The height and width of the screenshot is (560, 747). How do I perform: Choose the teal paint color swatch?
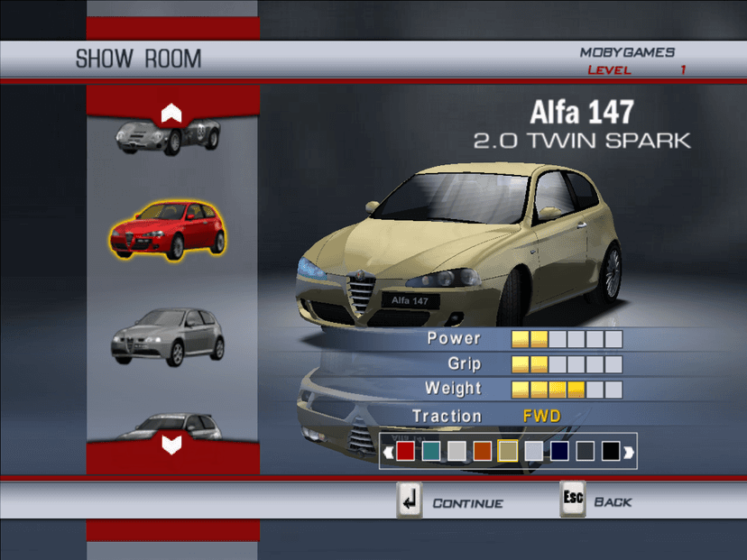click(x=431, y=451)
